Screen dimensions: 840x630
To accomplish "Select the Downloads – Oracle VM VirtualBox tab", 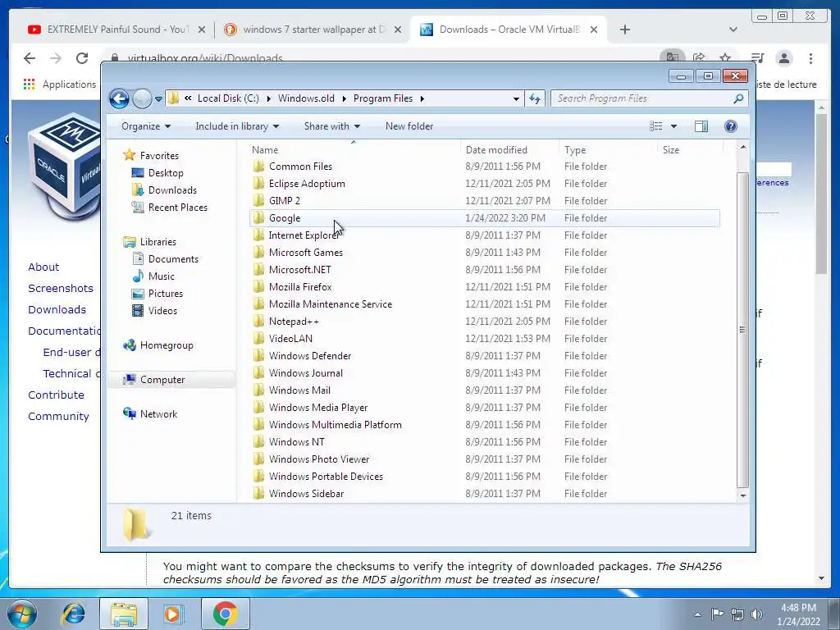I will 509,30.
